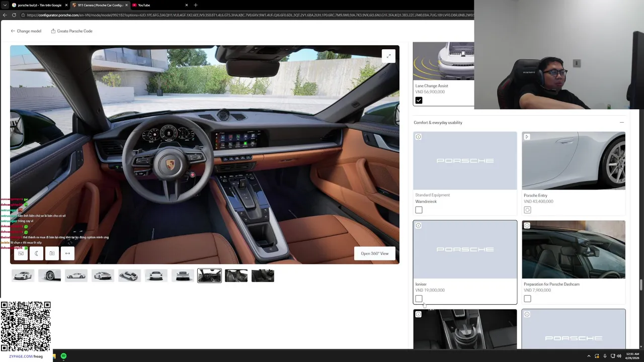The width and height of the screenshot is (644, 362).
Task: Expand the car viewer to fullscreen
Action: (388, 56)
